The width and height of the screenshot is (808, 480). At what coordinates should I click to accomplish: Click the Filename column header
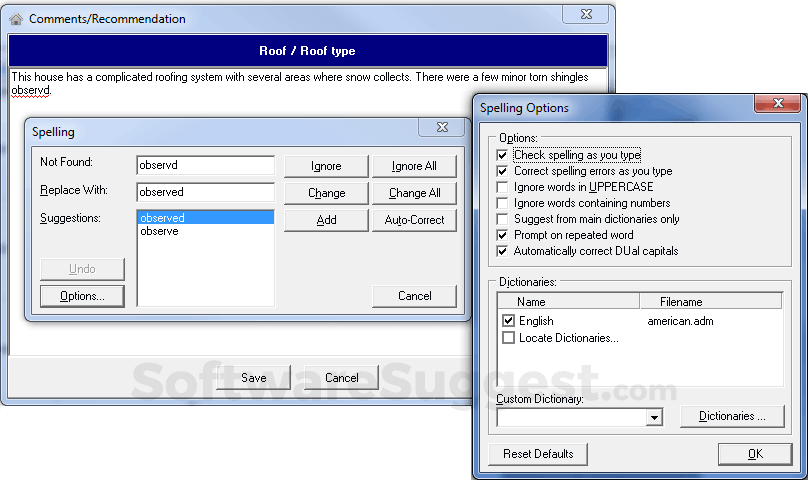(x=711, y=302)
